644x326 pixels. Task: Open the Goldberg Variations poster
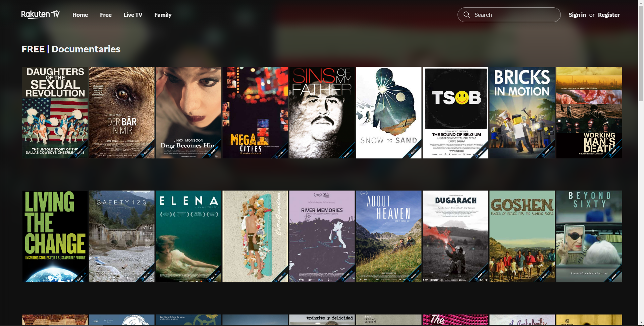click(389, 320)
